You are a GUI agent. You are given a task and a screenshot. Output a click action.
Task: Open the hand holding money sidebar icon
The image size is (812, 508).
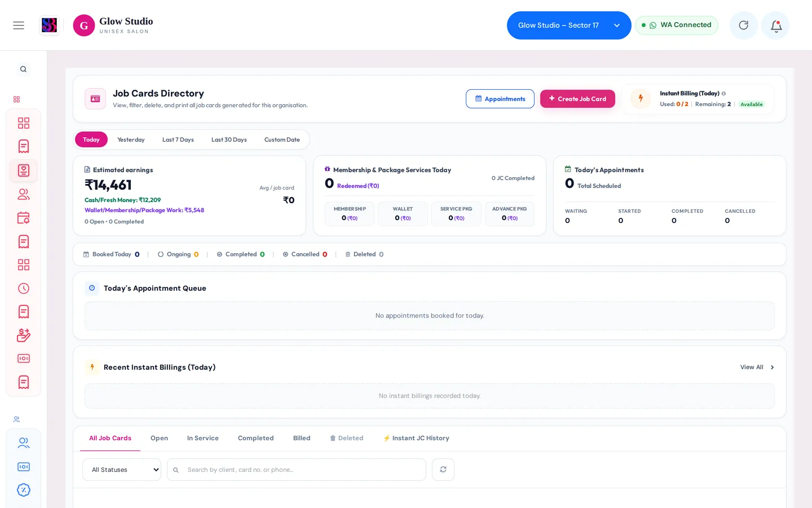coord(24,335)
